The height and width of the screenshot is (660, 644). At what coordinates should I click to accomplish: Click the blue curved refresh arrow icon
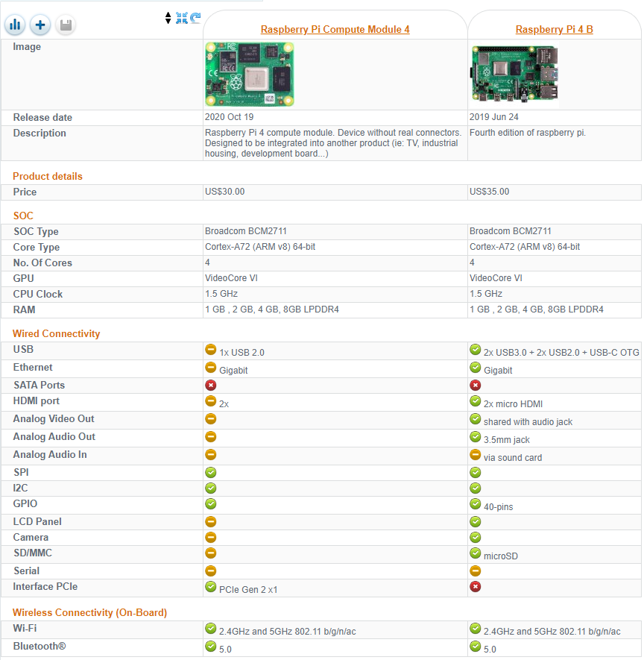[x=195, y=18]
